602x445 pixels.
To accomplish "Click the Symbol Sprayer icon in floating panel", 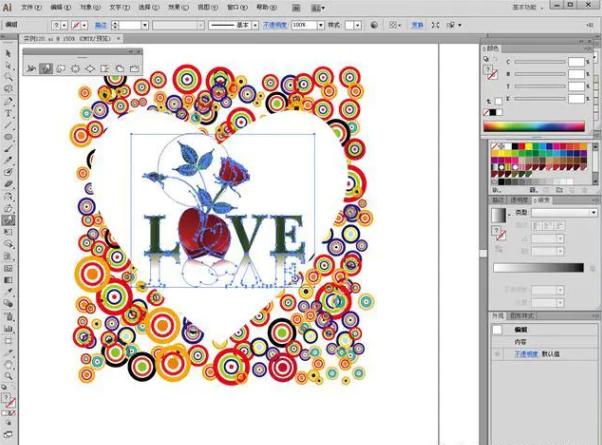I will 30,68.
